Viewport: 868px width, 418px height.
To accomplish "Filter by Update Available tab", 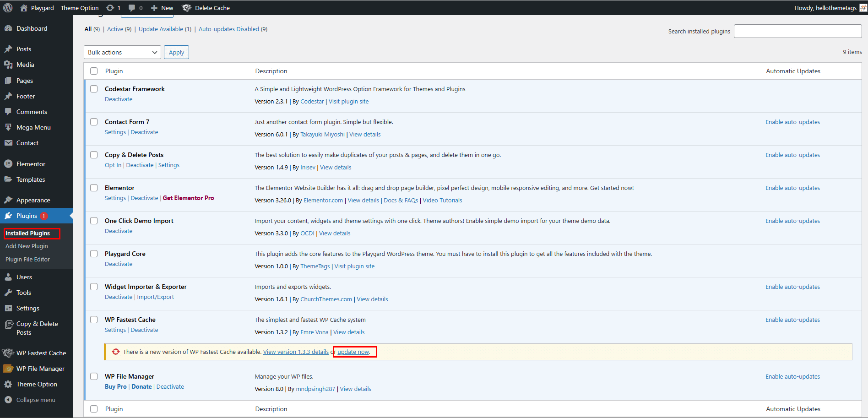I will point(165,29).
